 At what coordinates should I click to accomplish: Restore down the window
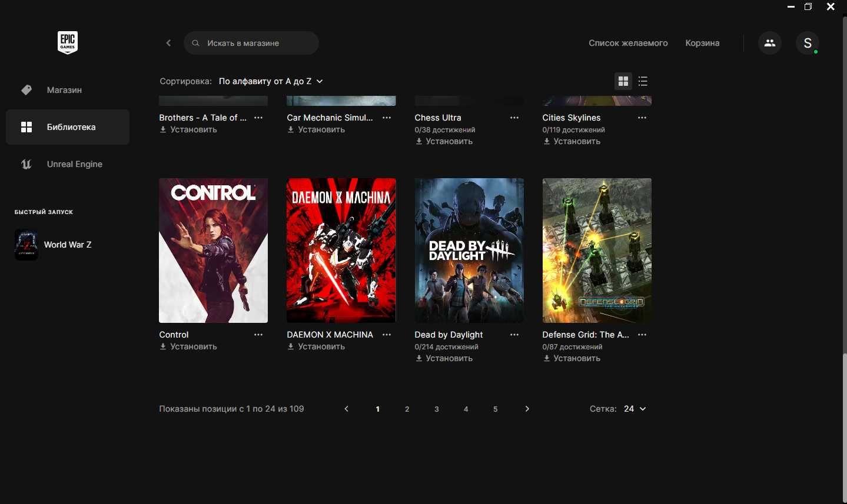pos(808,7)
